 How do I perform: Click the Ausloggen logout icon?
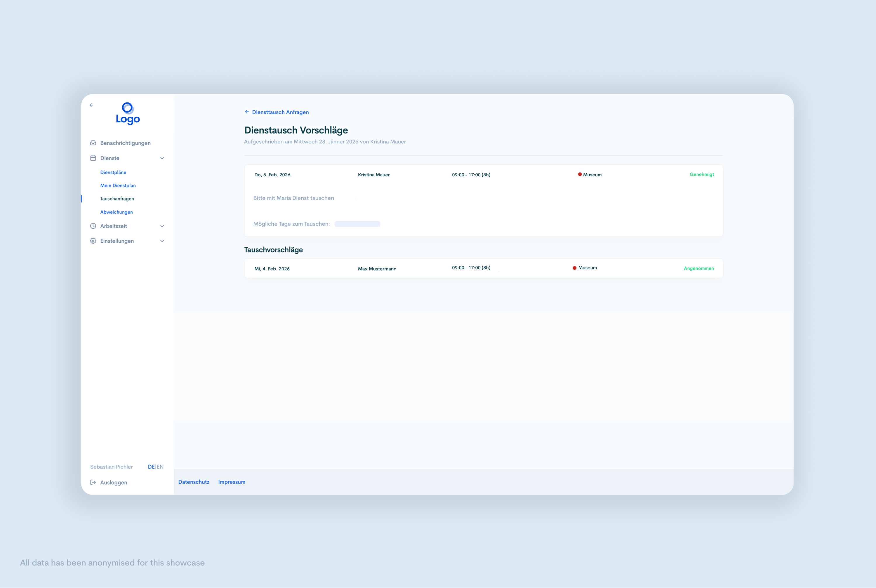pyautogui.click(x=93, y=483)
